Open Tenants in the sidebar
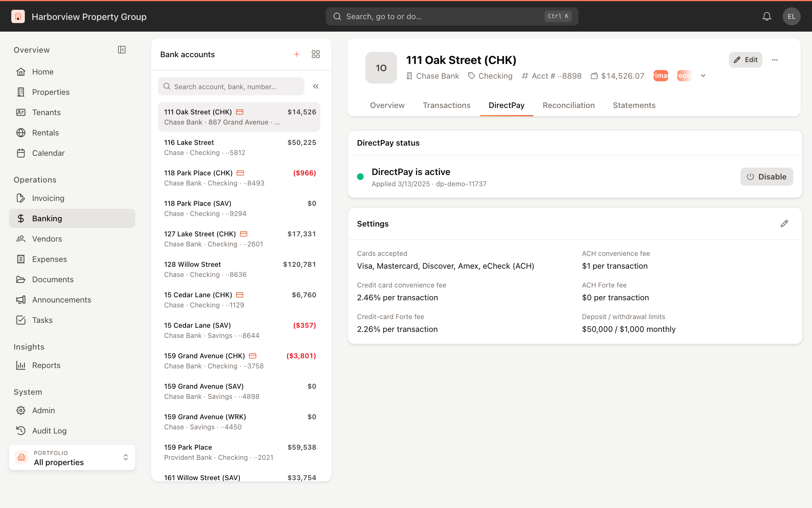 click(x=72, y=113)
